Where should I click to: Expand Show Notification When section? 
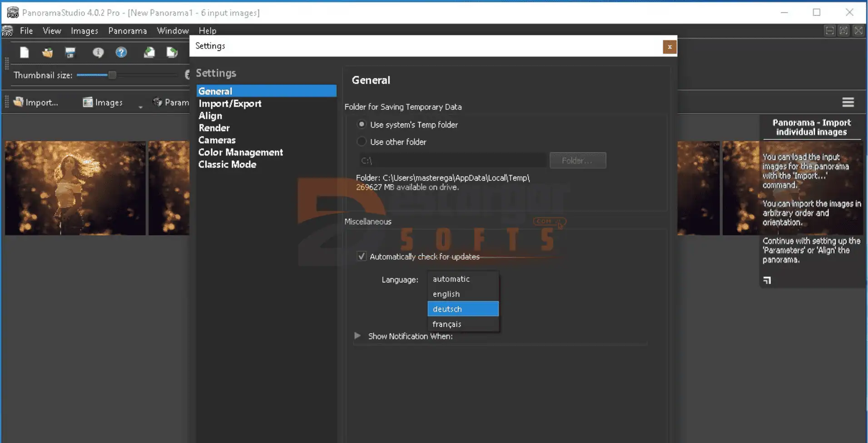358,336
